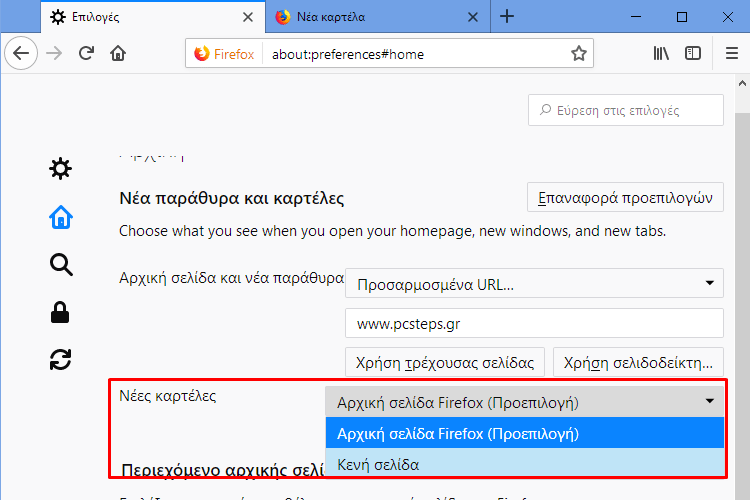Collapse the Νέες καρτέλες dropdown
The image size is (750, 500).
(x=525, y=402)
